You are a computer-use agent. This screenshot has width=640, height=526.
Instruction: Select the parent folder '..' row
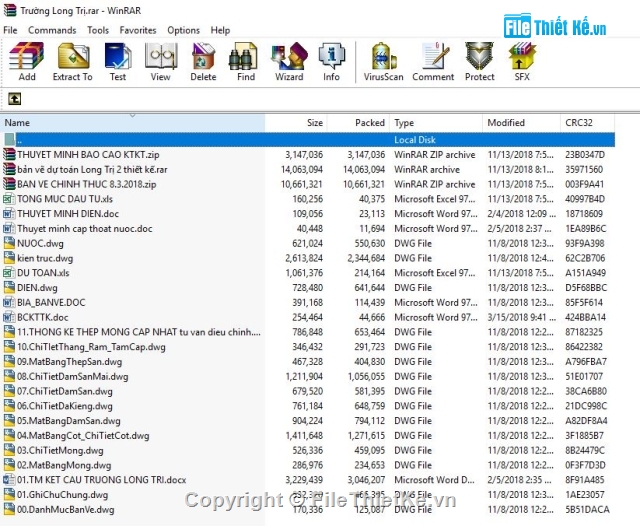tap(308, 140)
